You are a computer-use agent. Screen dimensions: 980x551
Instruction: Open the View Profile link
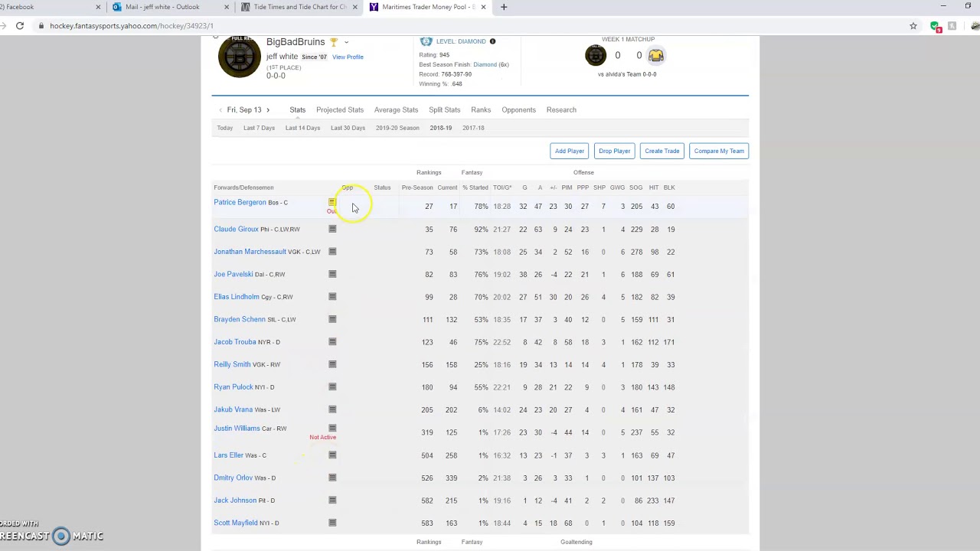tap(348, 57)
